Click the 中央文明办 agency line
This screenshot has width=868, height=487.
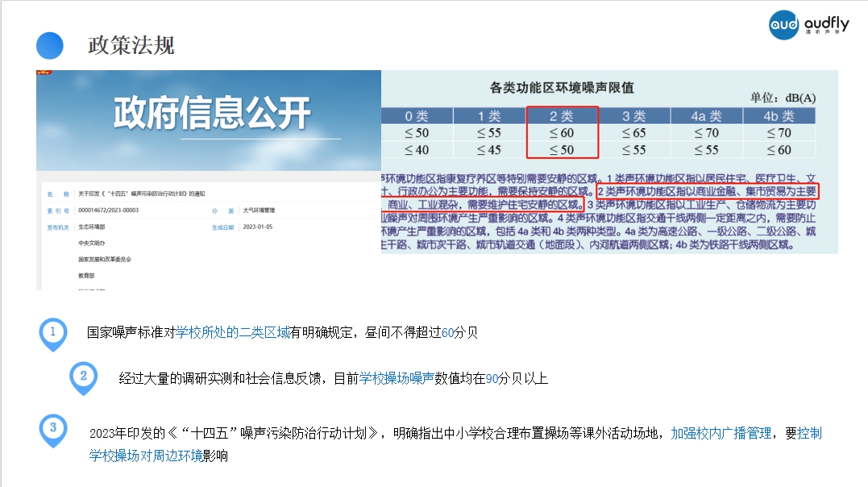pos(91,243)
